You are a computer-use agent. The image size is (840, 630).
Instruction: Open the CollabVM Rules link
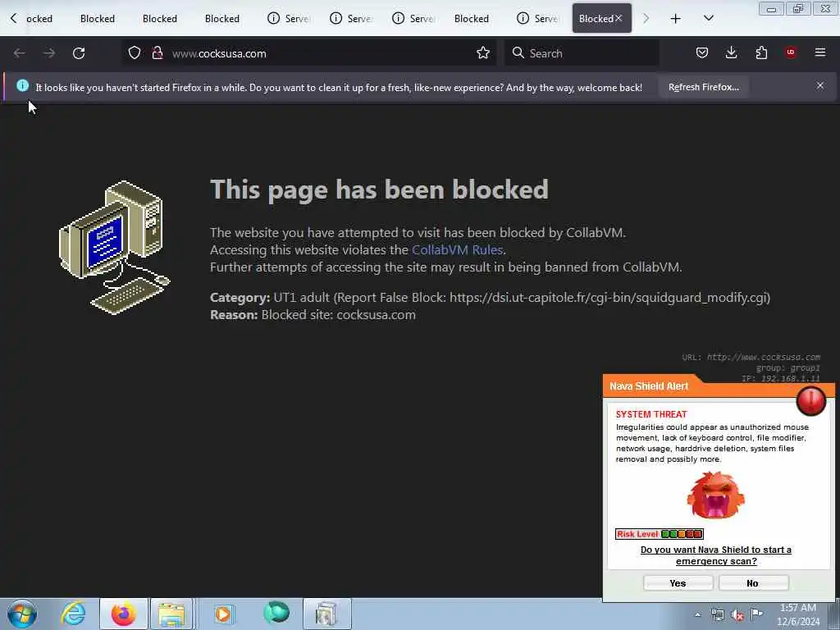coord(457,249)
